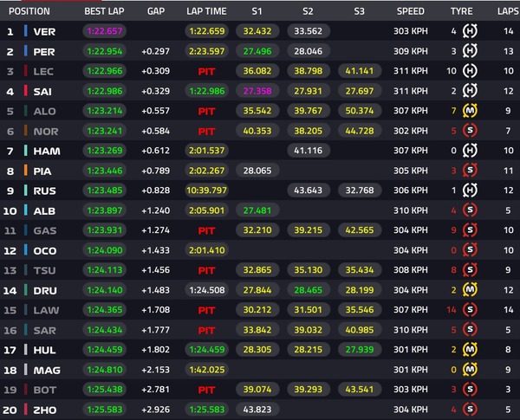Click LAW's soft tyre icon
The height and width of the screenshot is (420, 520).
(x=470, y=310)
